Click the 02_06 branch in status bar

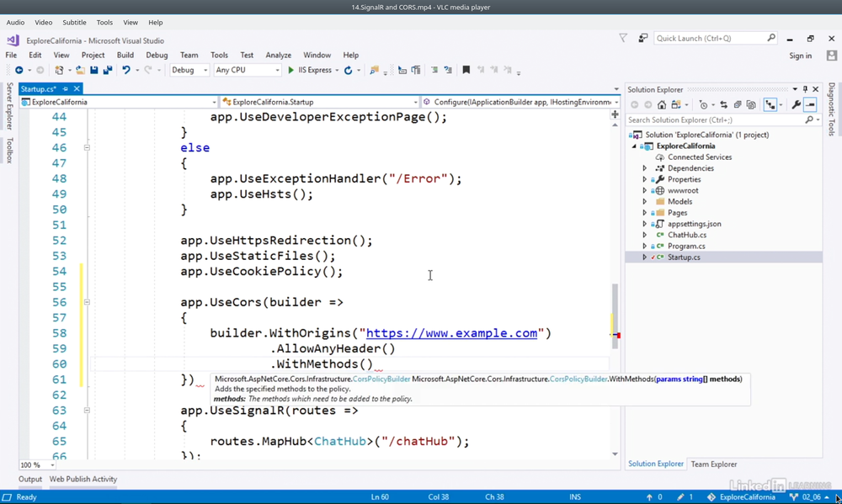click(807, 497)
